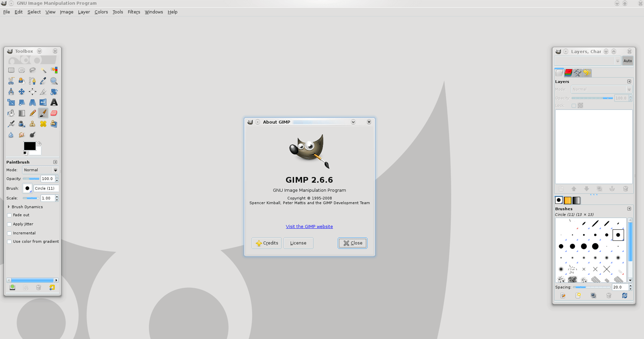This screenshot has height=339, width=644.
Task: Visit the GIMP website link
Action: [x=309, y=227]
